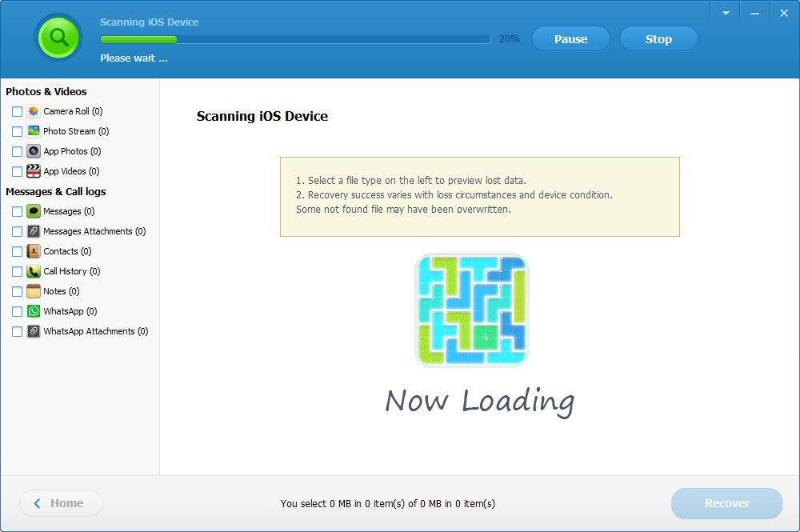Open the title bar dropdown arrow
The height and width of the screenshot is (532, 800).
(x=724, y=12)
